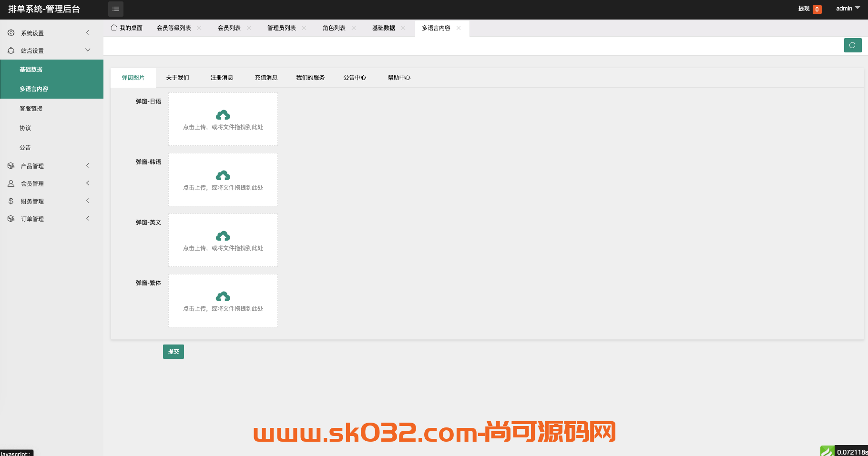Open the 关于我们 content tab

pos(177,78)
